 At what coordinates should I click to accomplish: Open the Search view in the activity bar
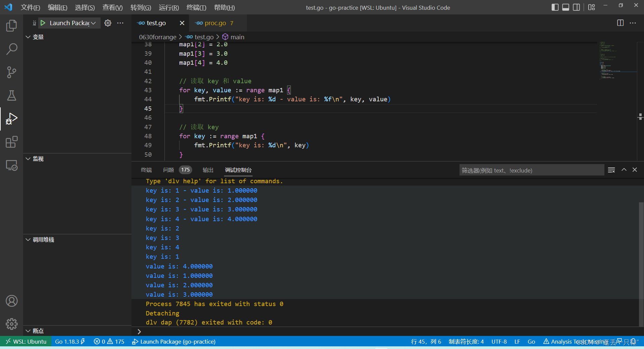coord(11,49)
